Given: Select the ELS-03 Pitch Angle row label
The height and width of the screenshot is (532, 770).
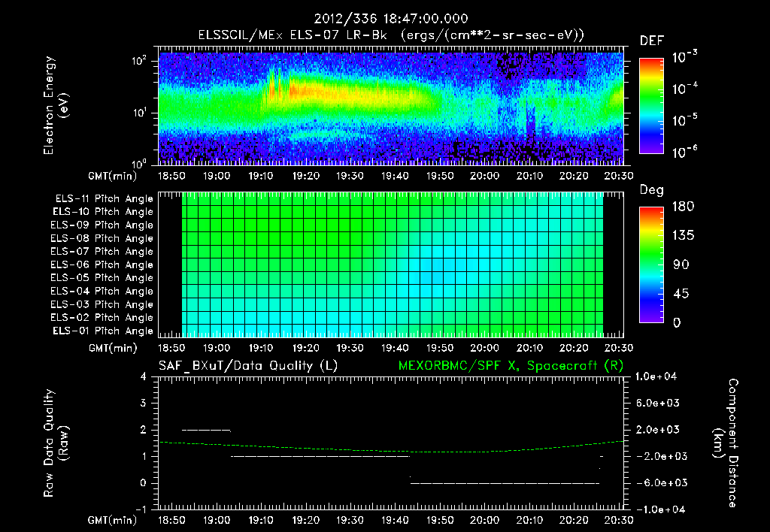Looking at the screenshot, I should click(x=102, y=304).
